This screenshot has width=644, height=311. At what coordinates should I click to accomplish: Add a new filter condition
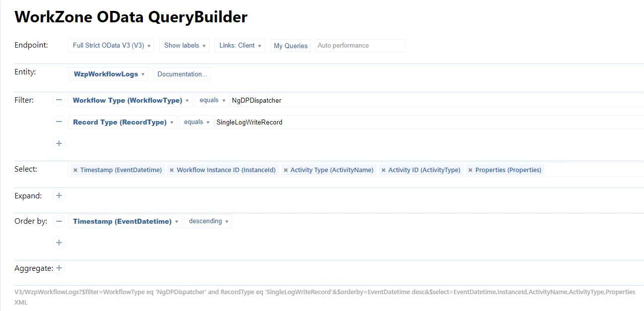pyautogui.click(x=59, y=143)
